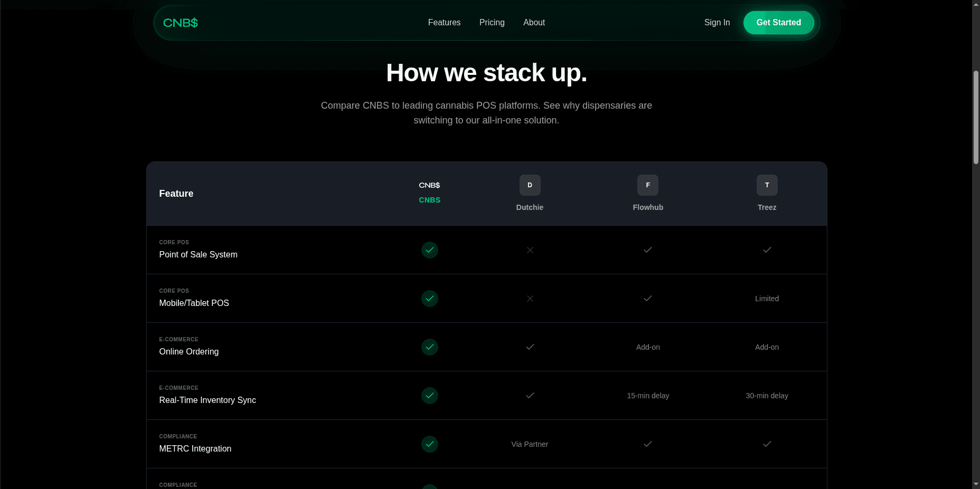Click Flowhub check for Point of Sale System
Image resolution: width=980 pixels, height=489 pixels.
pyautogui.click(x=648, y=250)
